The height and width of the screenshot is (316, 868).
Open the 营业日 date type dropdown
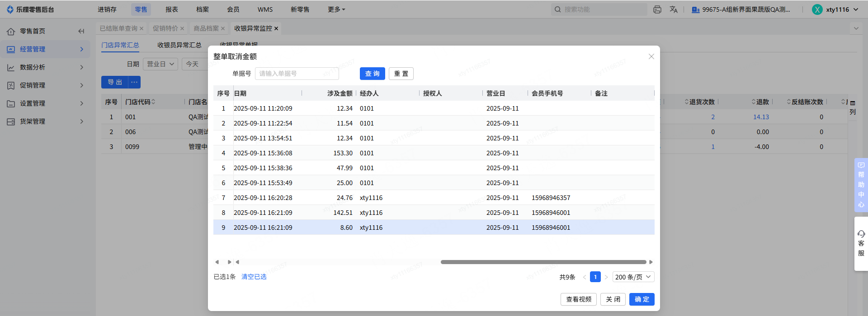pyautogui.click(x=160, y=64)
